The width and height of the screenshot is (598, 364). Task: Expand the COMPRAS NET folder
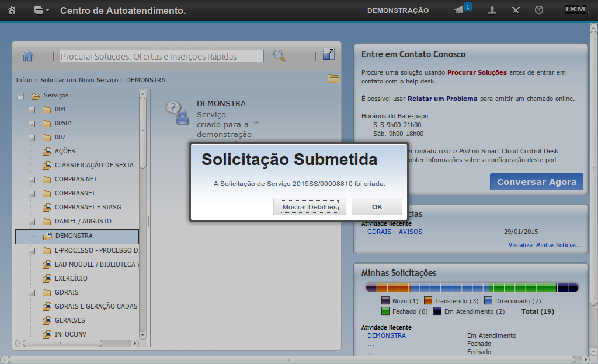tap(32, 180)
